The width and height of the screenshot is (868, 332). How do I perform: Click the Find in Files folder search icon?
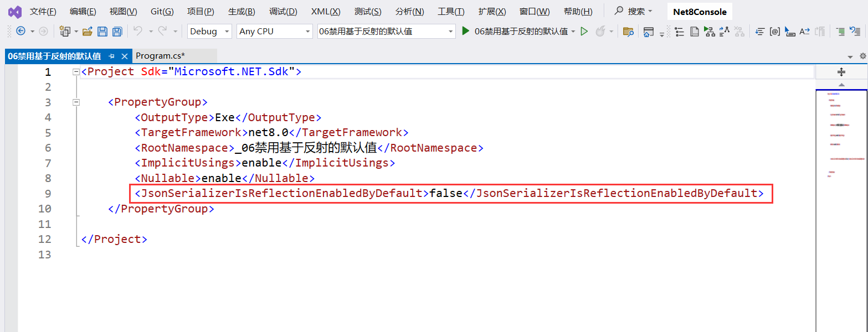click(628, 32)
